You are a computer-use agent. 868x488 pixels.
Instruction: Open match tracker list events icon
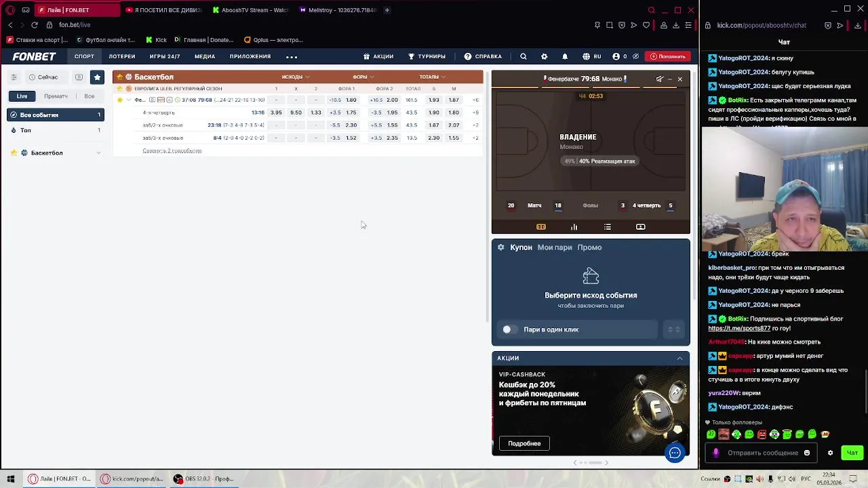tap(608, 227)
